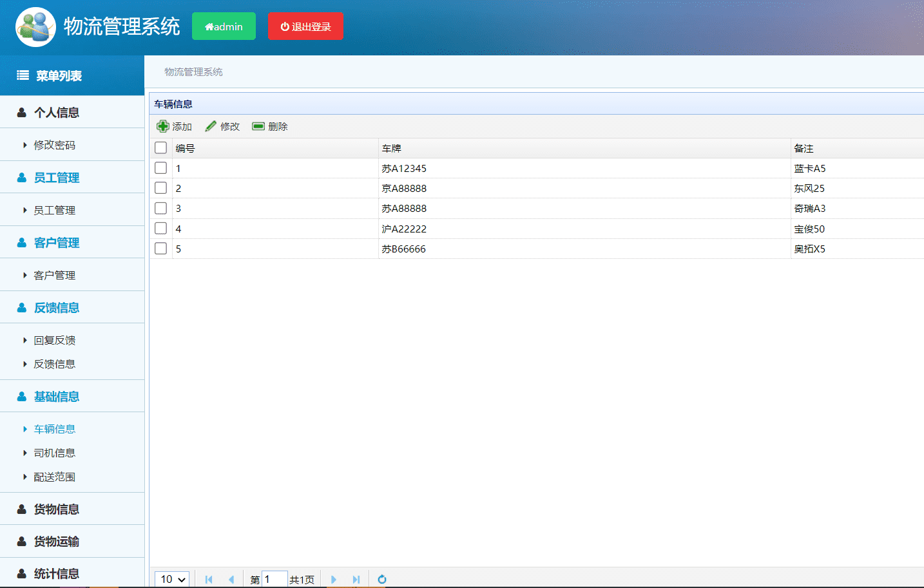Click the menu list icon beside 菜单列表
This screenshot has height=588, width=924.
point(23,75)
